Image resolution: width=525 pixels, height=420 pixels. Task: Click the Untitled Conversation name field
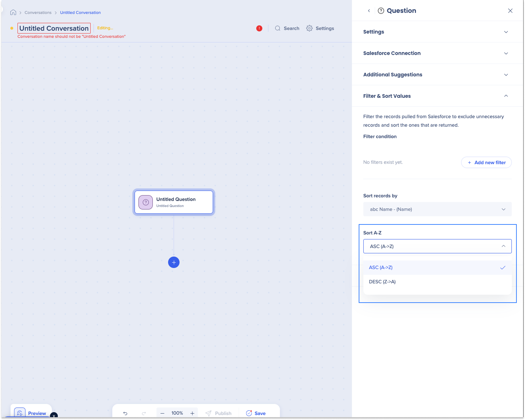pos(54,29)
